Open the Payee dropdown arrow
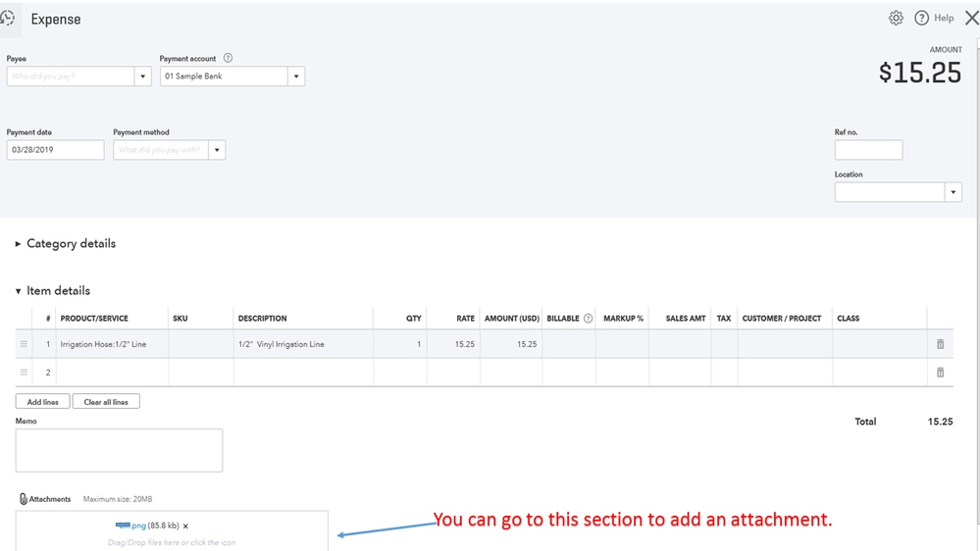 coord(142,76)
